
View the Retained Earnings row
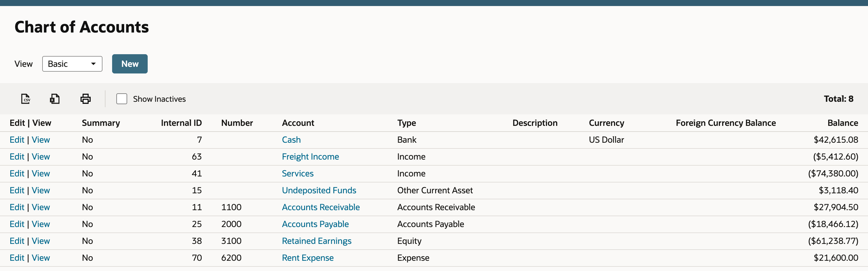(41, 241)
